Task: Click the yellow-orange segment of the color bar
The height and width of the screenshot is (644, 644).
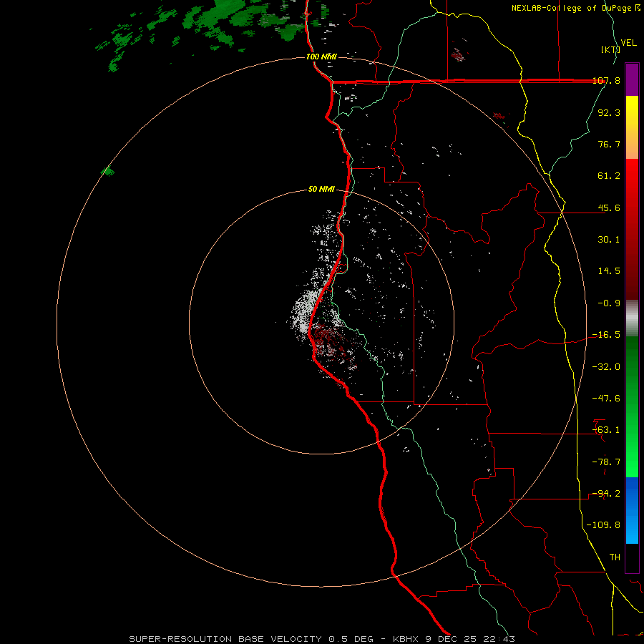Action: click(x=632, y=127)
